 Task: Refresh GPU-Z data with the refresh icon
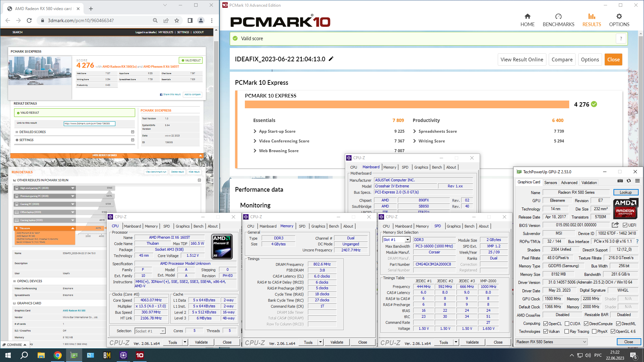click(x=629, y=181)
